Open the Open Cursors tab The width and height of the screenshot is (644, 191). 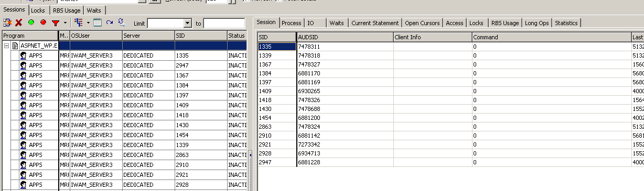[x=423, y=23]
